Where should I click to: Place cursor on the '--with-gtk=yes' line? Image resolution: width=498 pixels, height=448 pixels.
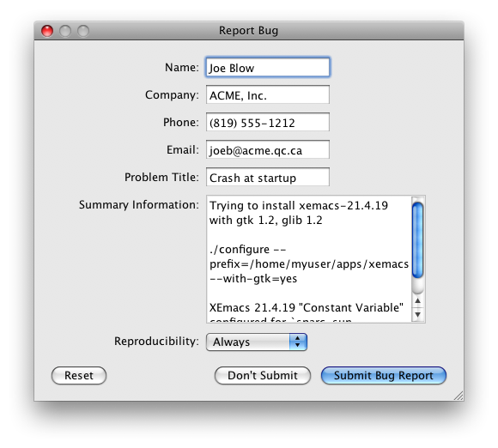point(253,279)
